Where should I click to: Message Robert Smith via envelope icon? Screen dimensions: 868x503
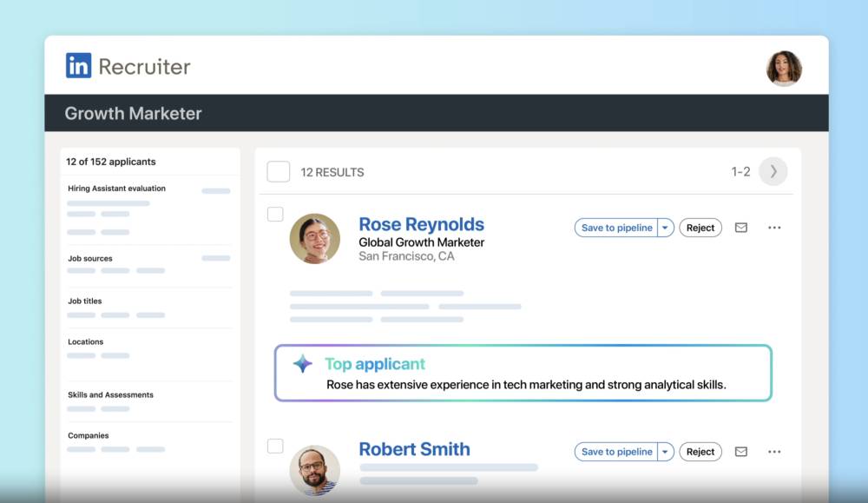(x=740, y=452)
